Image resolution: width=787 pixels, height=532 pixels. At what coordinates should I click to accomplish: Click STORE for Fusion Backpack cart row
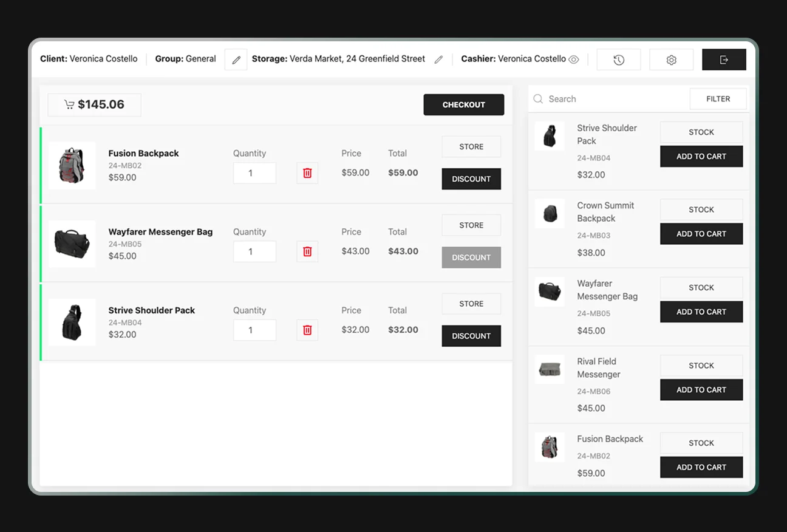tap(471, 146)
